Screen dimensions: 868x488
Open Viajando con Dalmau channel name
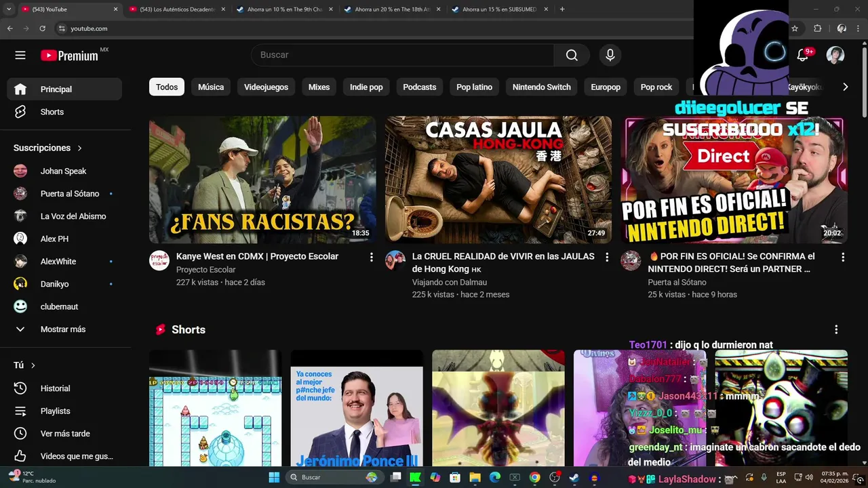click(450, 282)
